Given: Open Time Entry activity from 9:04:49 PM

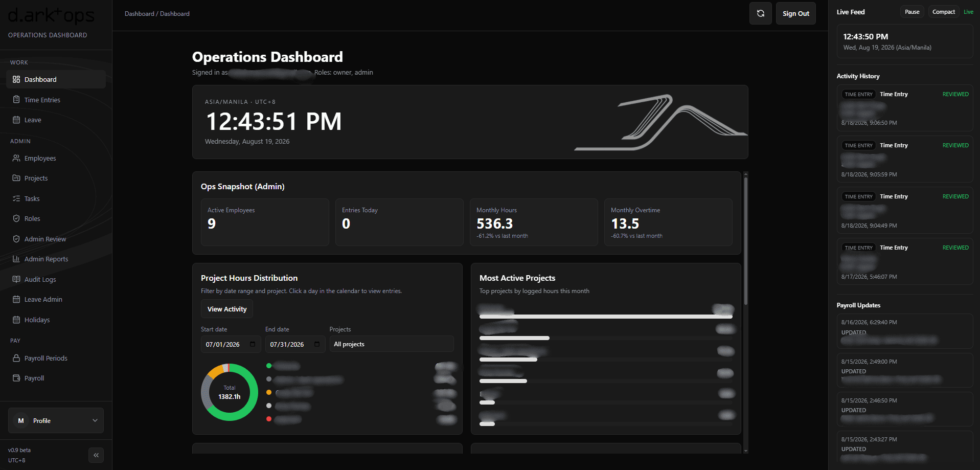Looking at the screenshot, I should point(905,210).
